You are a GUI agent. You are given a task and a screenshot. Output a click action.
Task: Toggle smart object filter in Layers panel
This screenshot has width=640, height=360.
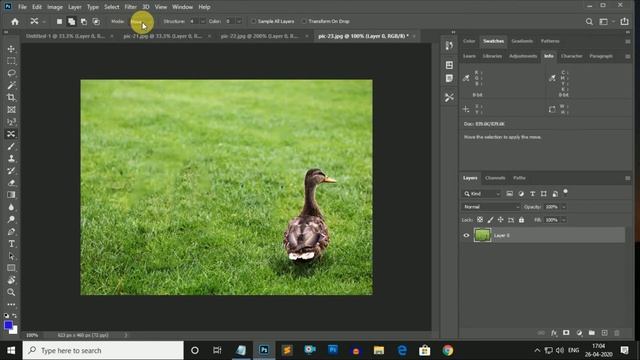tap(555, 194)
